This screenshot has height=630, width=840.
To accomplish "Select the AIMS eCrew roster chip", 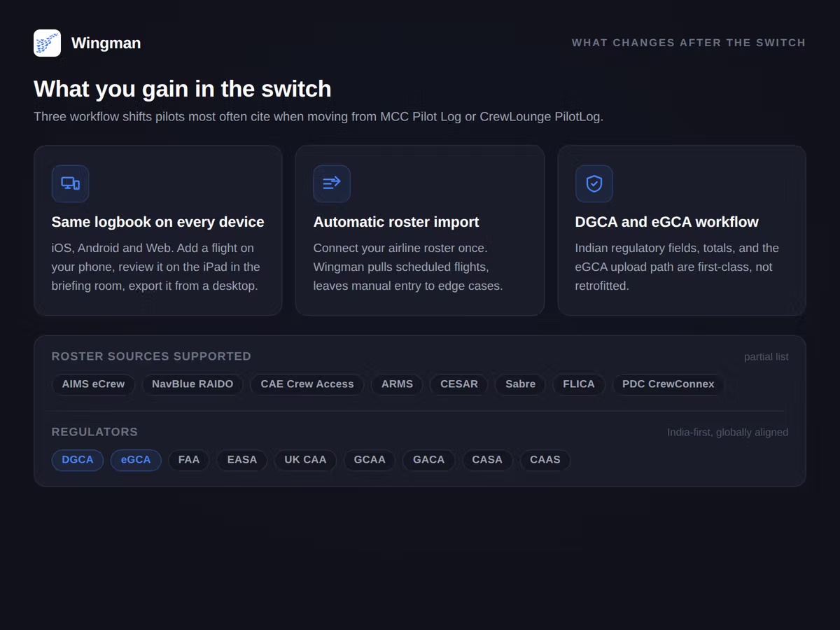I will pos(93,384).
